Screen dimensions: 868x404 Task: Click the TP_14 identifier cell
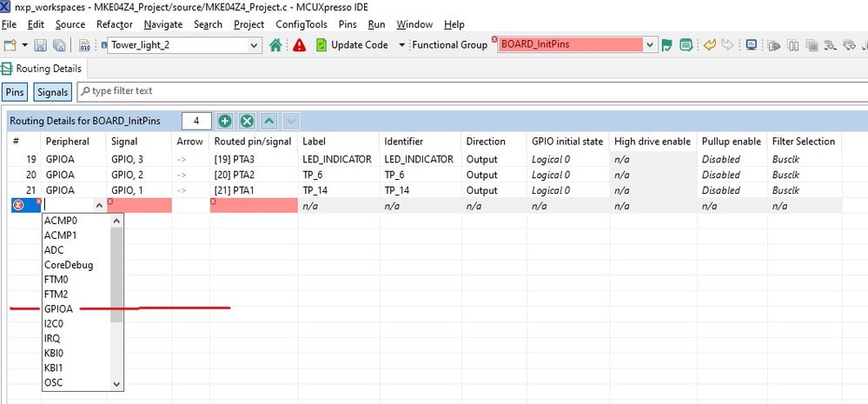(420, 190)
